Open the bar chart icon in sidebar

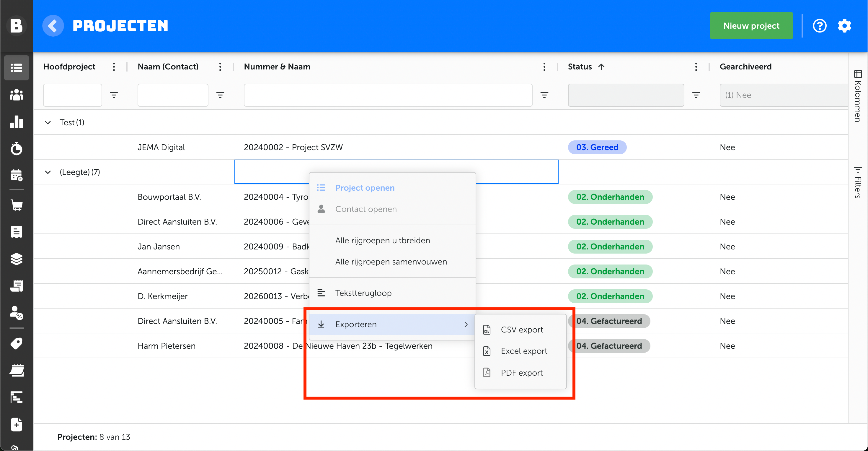point(16,121)
